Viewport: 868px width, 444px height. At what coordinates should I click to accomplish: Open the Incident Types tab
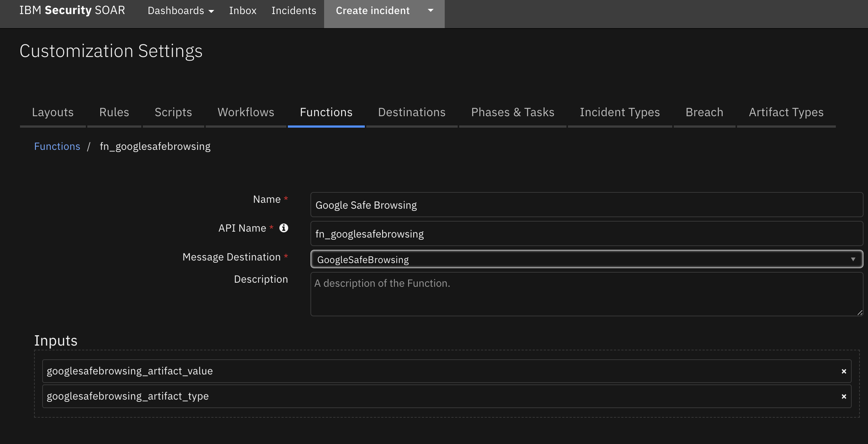coord(620,112)
